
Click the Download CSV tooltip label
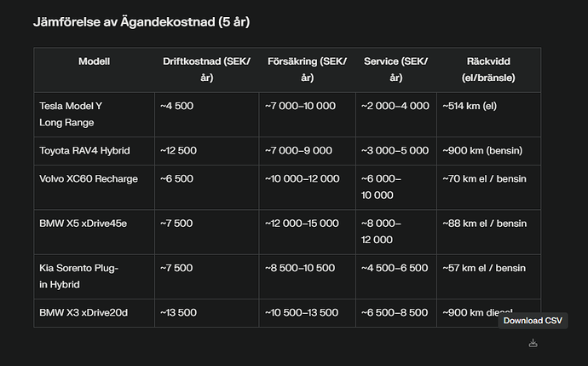[x=533, y=321]
